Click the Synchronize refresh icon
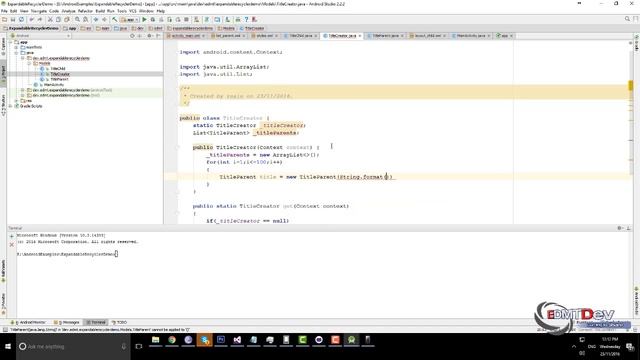The width and height of the screenshot is (640, 360). (x=21, y=20)
